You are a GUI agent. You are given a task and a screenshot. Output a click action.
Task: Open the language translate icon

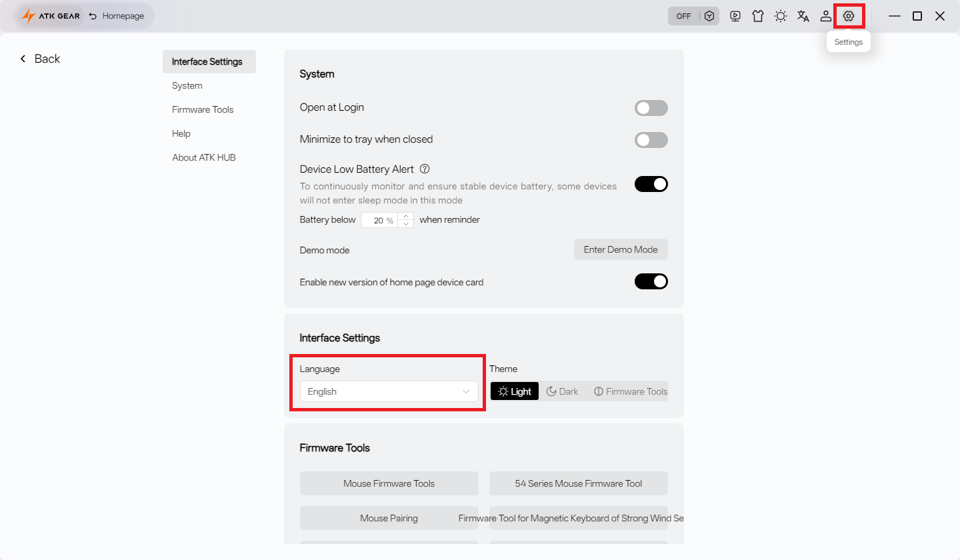803,16
